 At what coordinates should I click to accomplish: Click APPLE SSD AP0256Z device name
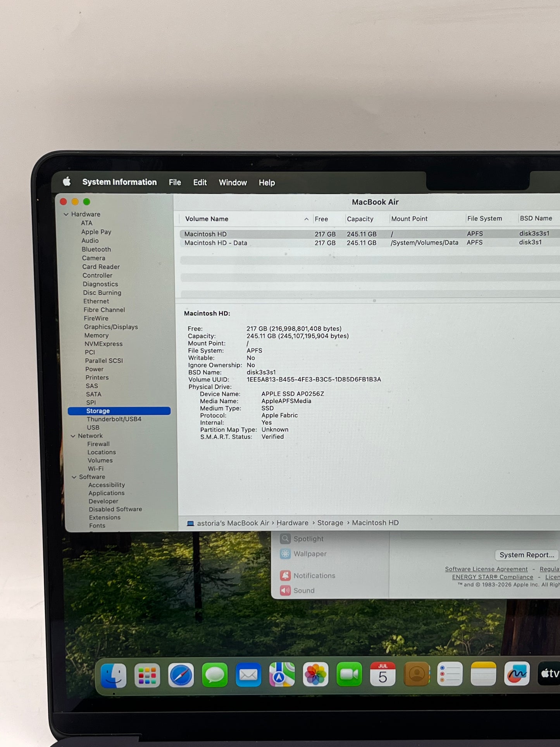tap(293, 394)
